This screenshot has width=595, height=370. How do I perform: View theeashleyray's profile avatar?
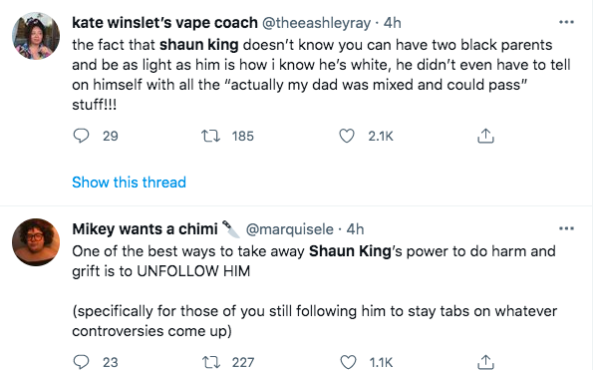[x=36, y=36]
